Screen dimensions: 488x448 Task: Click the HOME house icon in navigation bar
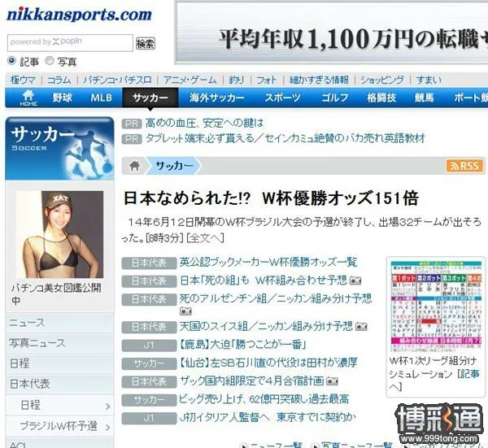click(x=28, y=98)
